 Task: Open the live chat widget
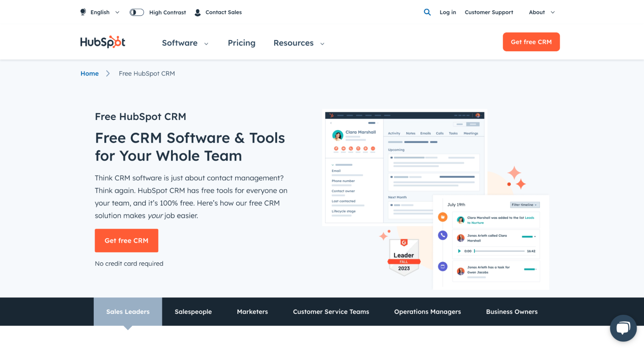[x=623, y=328]
